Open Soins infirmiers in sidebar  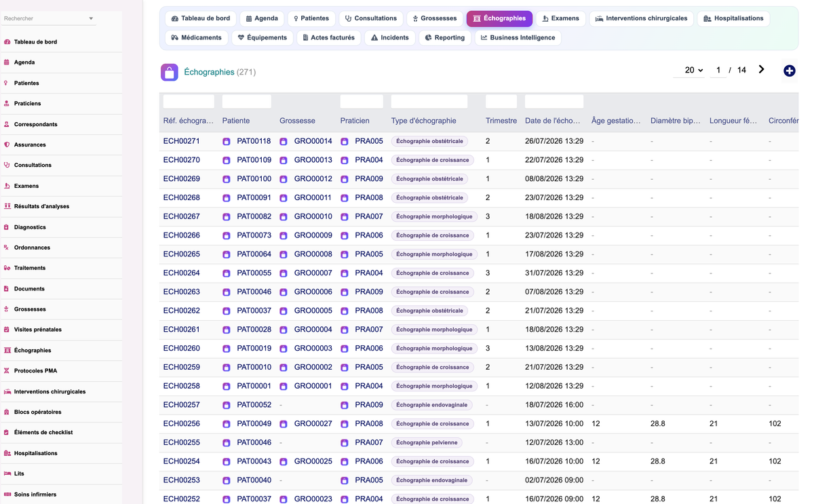tap(35, 495)
